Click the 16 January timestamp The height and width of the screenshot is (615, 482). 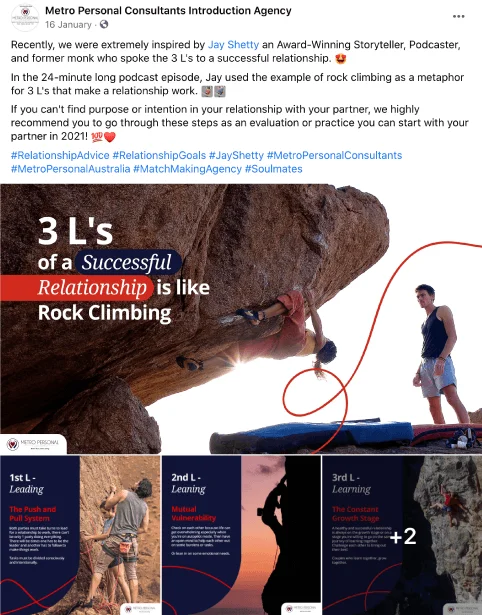tap(68, 25)
